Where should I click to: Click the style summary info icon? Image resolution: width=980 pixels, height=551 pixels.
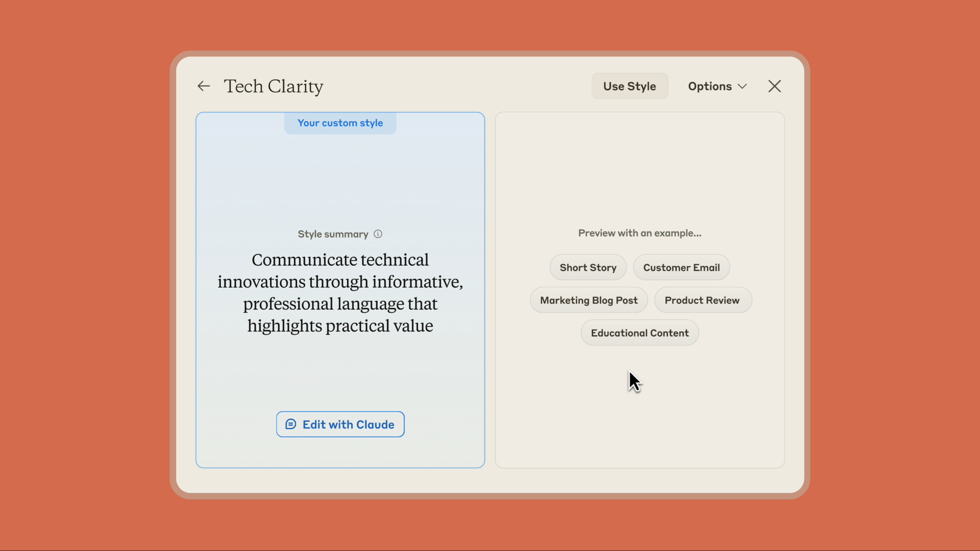coord(378,234)
